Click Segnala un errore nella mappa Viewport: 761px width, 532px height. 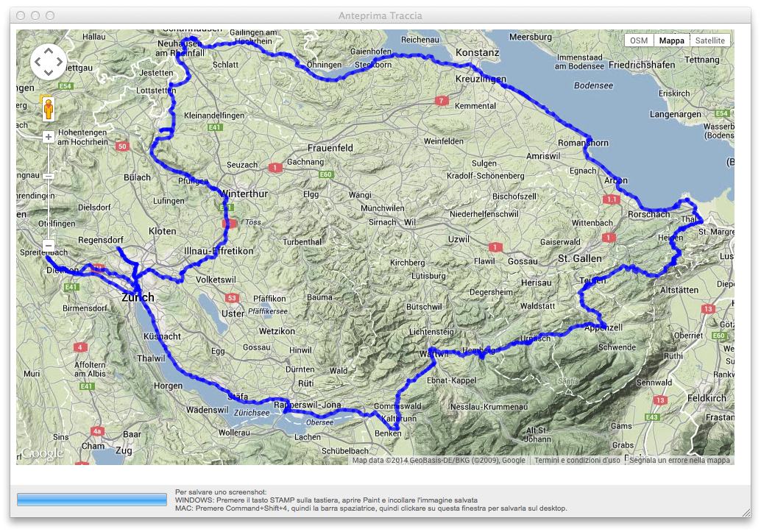(x=680, y=461)
